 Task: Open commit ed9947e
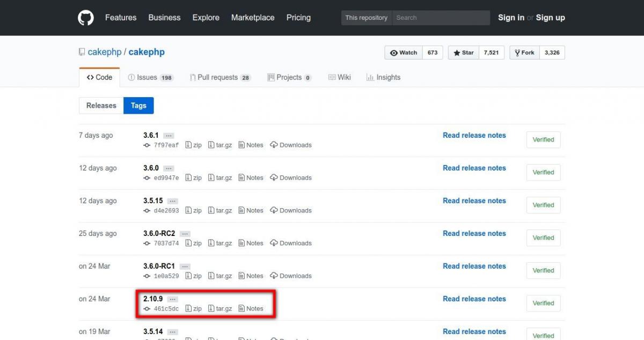pos(162,178)
